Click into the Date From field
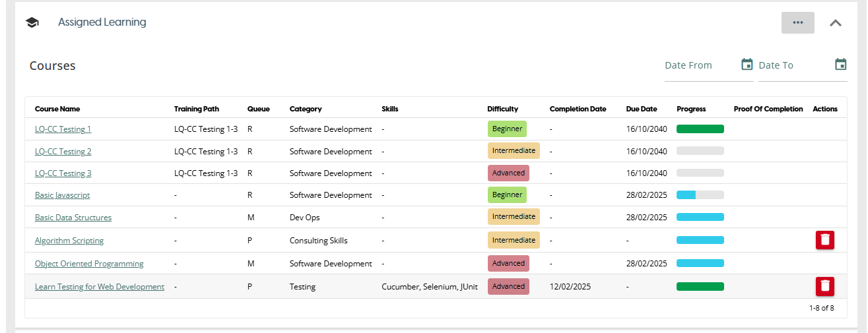This screenshot has width=868, height=333. [700, 65]
